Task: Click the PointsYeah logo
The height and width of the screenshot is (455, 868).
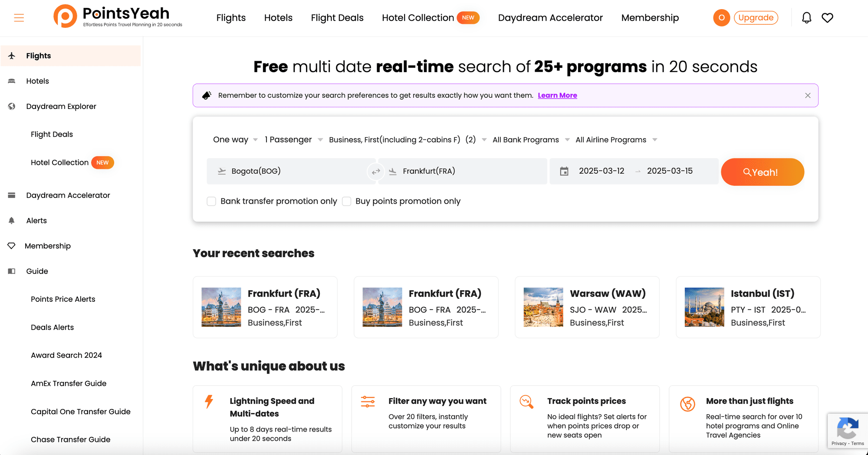Action: pos(118,16)
